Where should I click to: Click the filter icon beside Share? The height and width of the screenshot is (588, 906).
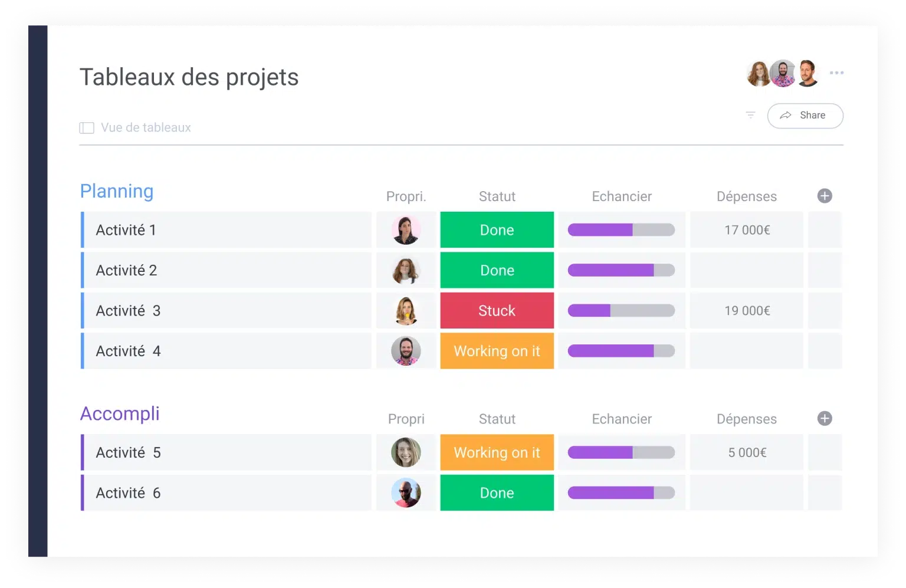750,115
